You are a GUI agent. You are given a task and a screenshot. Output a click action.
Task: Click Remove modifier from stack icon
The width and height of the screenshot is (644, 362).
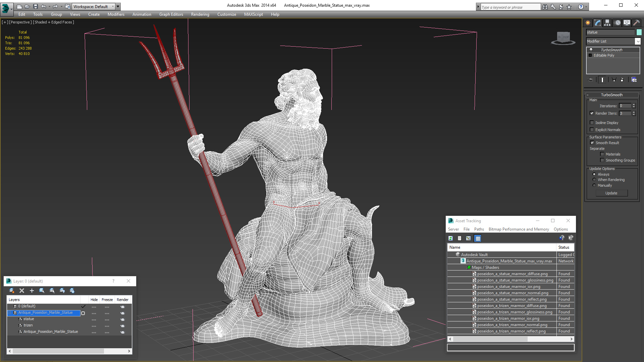pos(622,80)
